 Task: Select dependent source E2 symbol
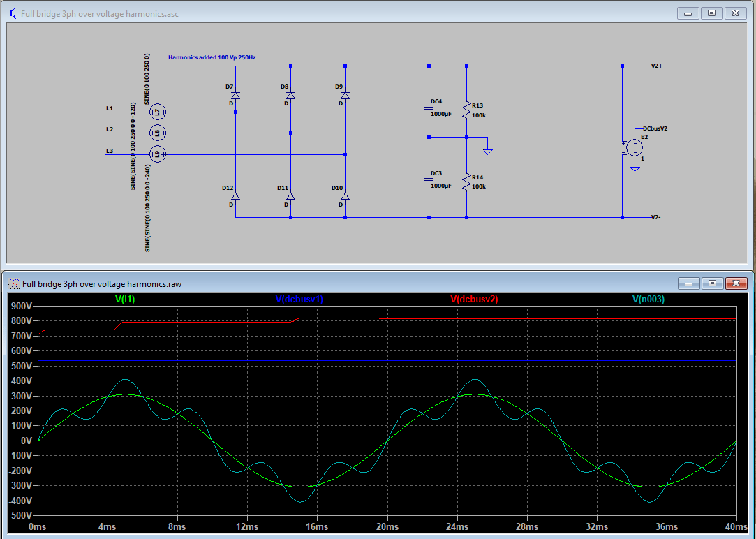pos(634,147)
